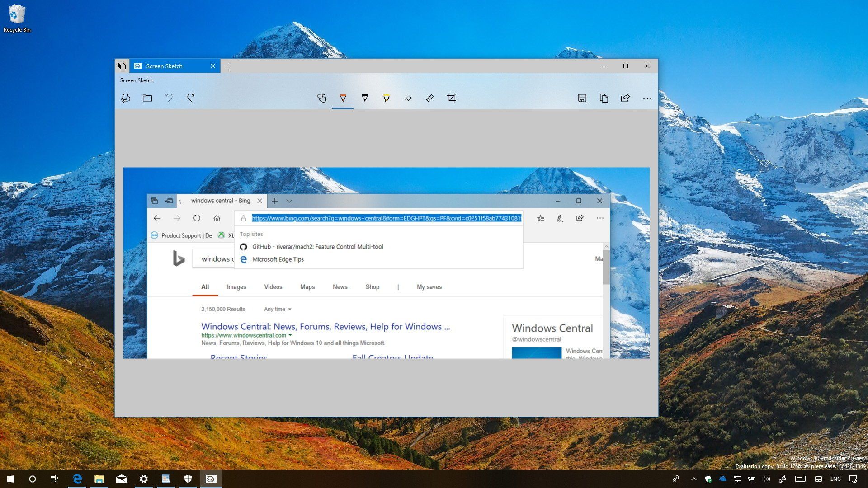Select the red ballpoint pen tool
The height and width of the screenshot is (488, 868).
[343, 98]
